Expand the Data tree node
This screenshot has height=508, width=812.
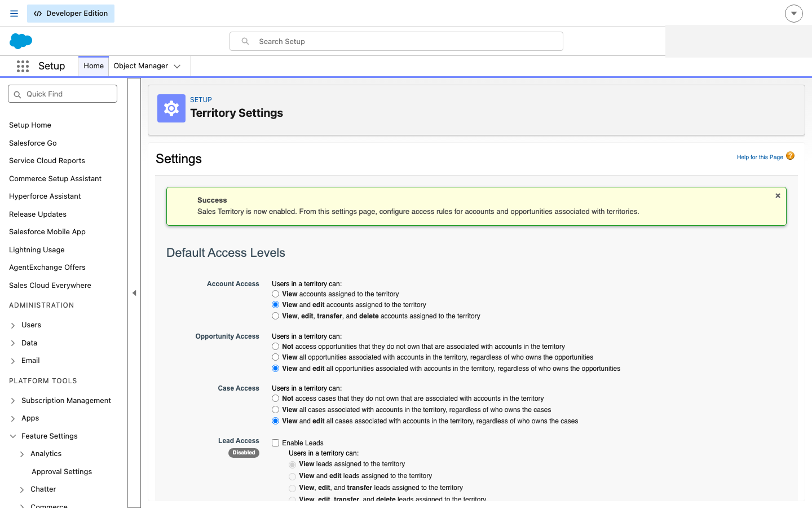click(13, 343)
